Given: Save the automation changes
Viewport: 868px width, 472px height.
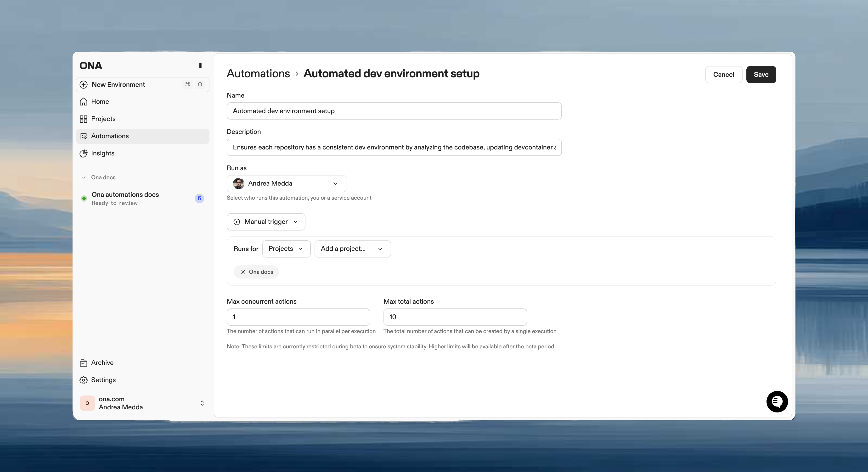Looking at the screenshot, I should tap(761, 74).
